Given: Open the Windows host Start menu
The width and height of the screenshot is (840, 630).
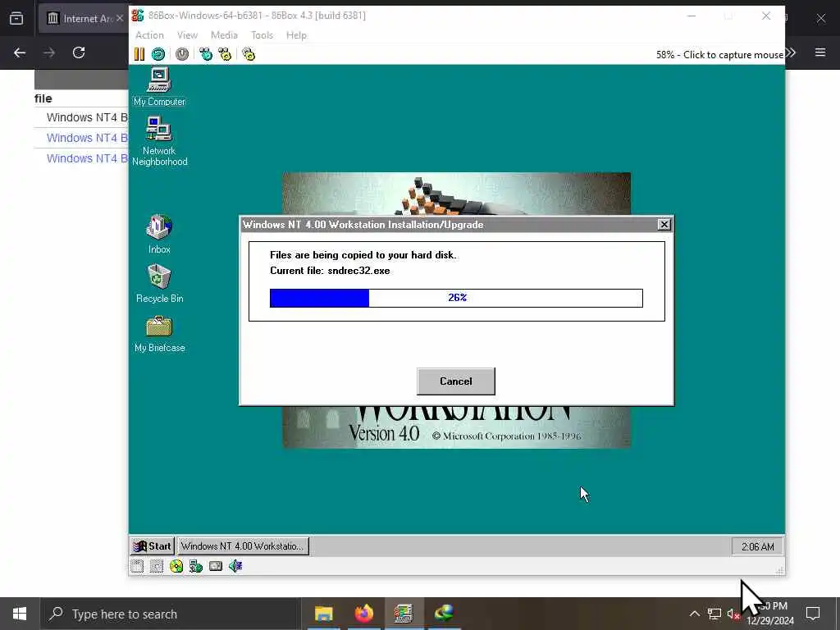Looking at the screenshot, I should [x=20, y=614].
